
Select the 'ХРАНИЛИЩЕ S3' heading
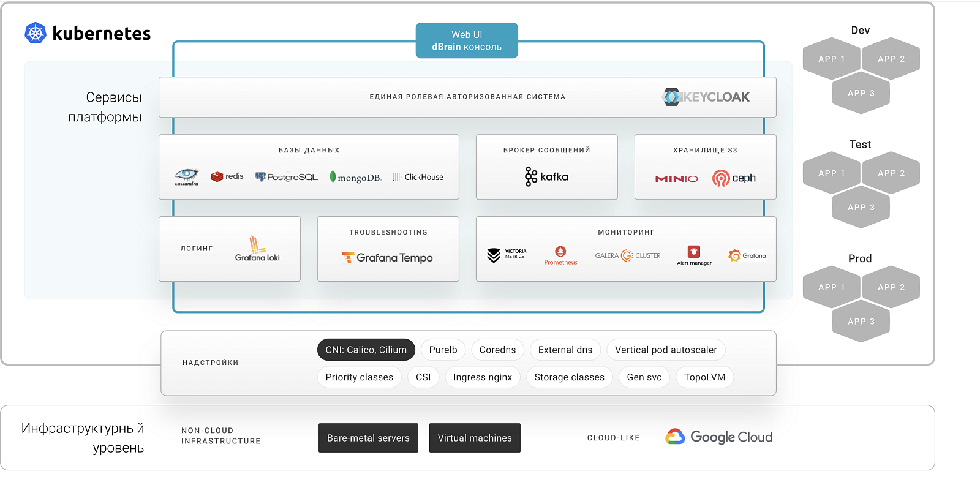(705, 150)
